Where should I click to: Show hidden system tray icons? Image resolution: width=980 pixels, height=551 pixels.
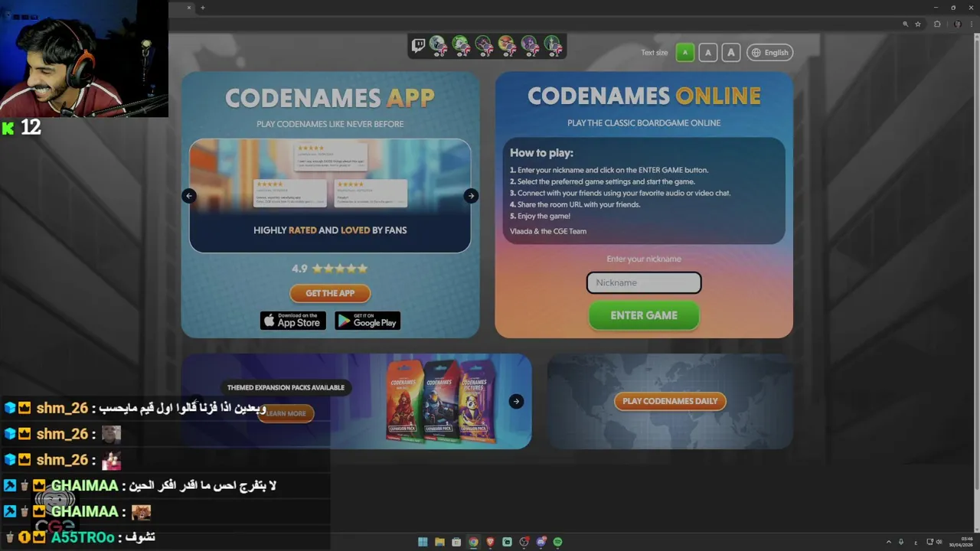click(x=889, y=542)
